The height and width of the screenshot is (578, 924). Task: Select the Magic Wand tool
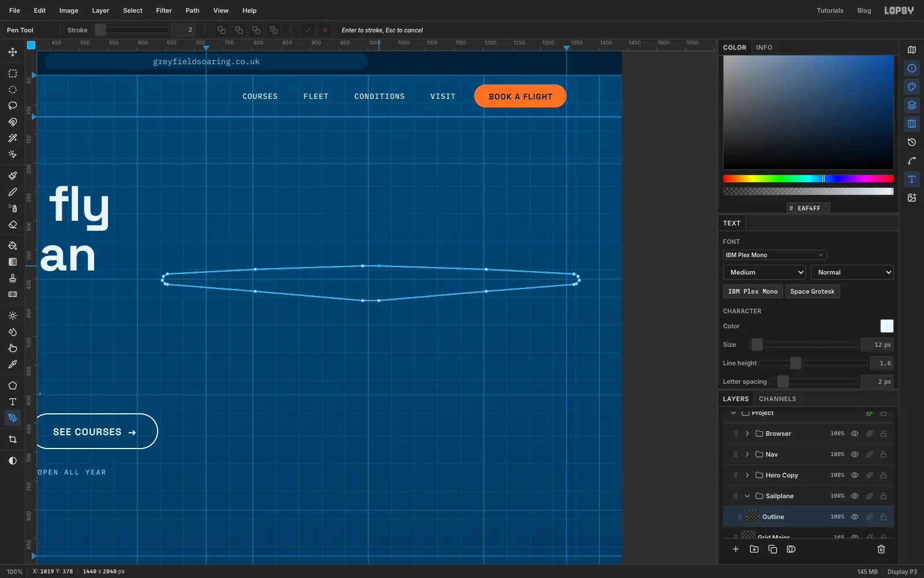pos(13,138)
